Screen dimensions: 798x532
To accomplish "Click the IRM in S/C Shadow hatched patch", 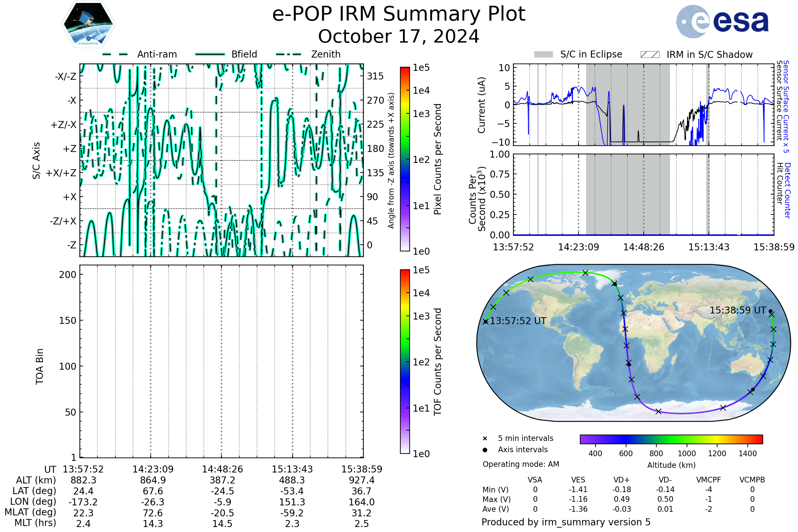I will (650, 55).
